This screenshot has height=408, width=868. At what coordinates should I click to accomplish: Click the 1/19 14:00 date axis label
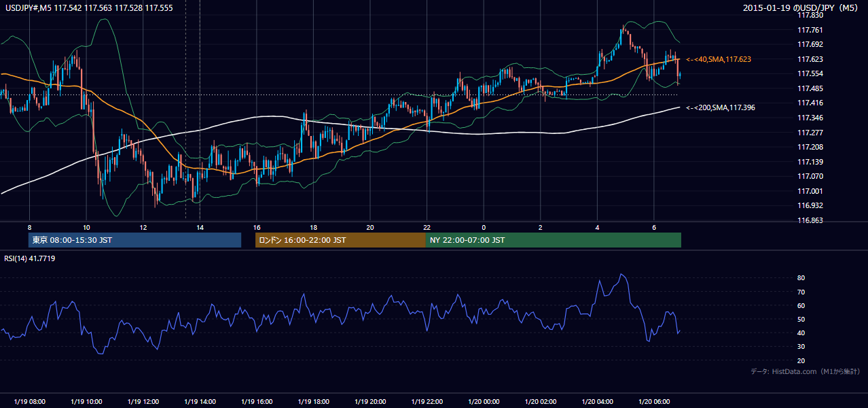pyautogui.click(x=200, y=402)
